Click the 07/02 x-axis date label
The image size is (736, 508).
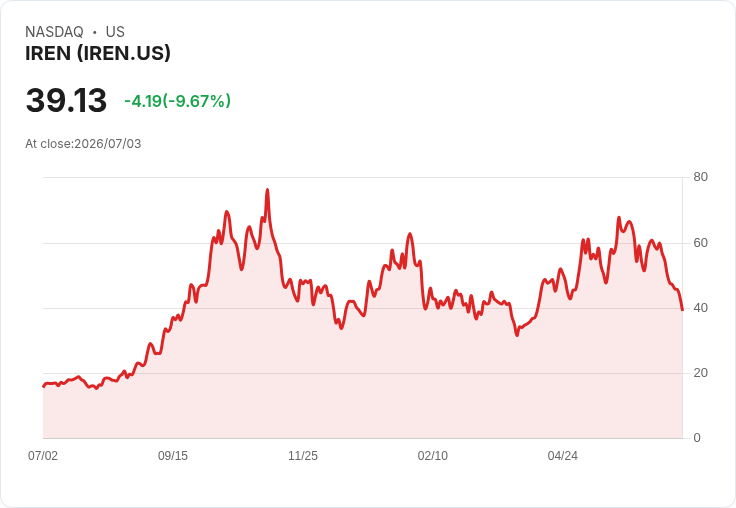pyautogui.click(x=43, y=455)
